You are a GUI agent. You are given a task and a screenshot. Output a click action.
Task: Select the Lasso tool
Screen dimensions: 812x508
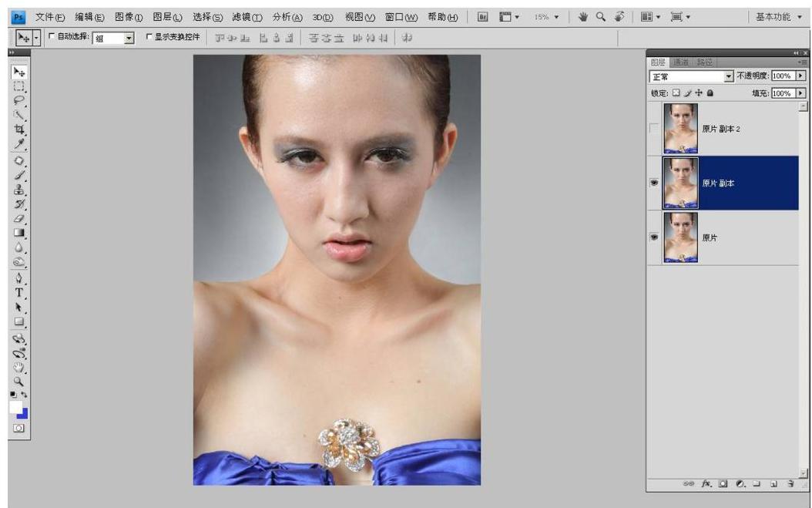(19, 100)
